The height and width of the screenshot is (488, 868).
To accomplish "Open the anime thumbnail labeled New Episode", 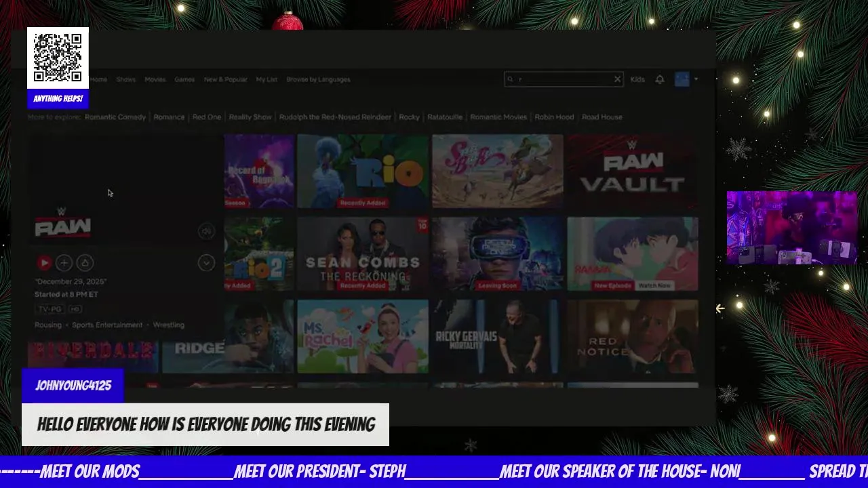I will coord(633,253).
